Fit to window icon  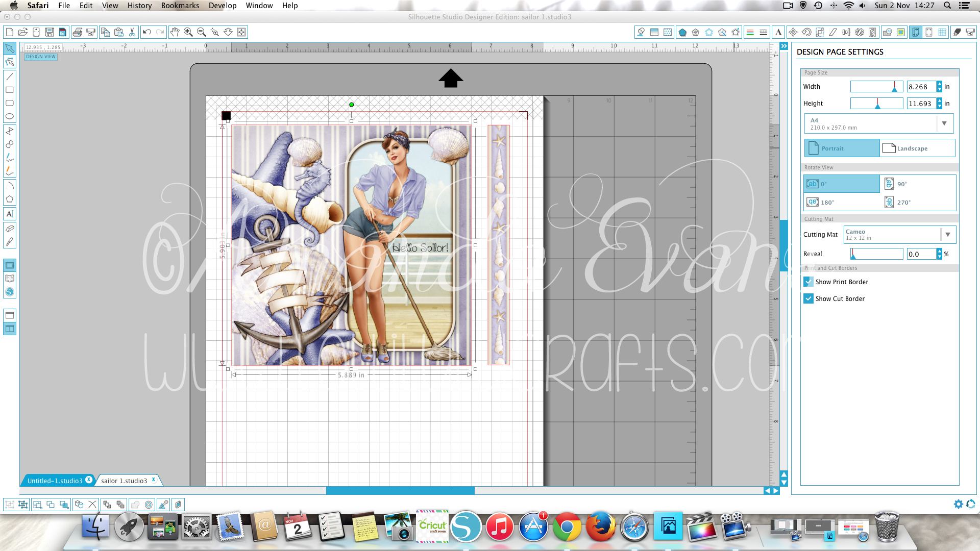click(x=241, y=32)
